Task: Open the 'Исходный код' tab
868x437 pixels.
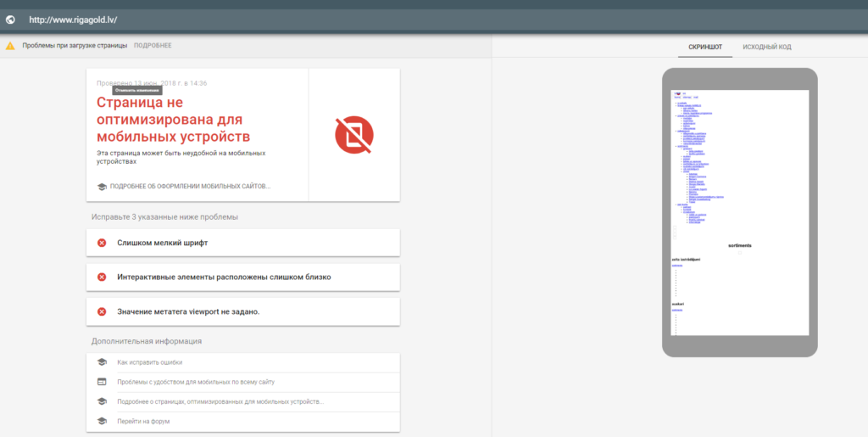Action: click(766, 47)
